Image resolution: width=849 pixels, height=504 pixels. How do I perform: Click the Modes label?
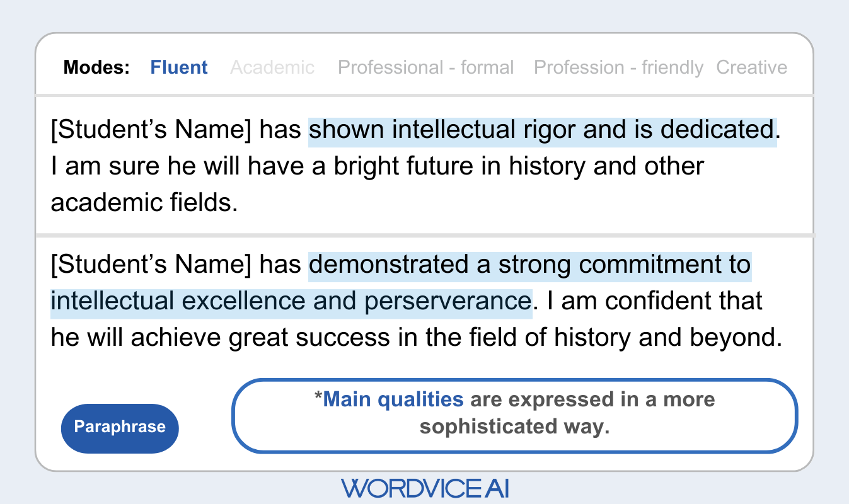coord(96,67)
